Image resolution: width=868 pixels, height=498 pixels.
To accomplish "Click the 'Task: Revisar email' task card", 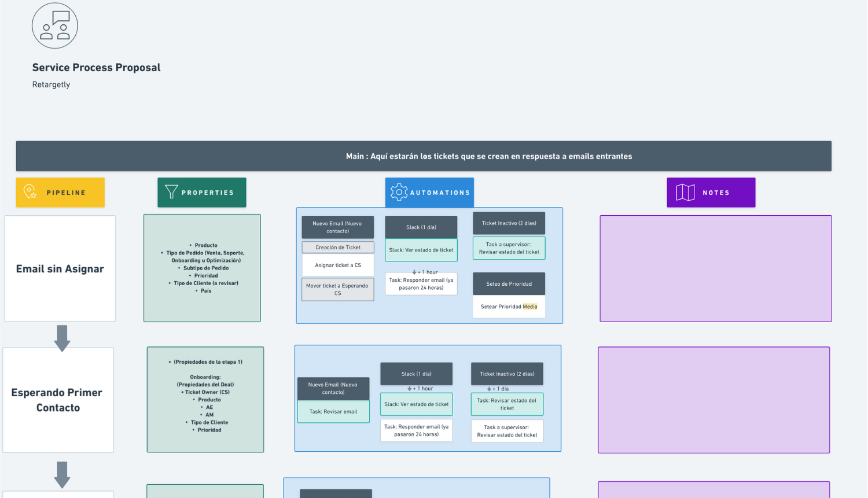I will point(333,411).
